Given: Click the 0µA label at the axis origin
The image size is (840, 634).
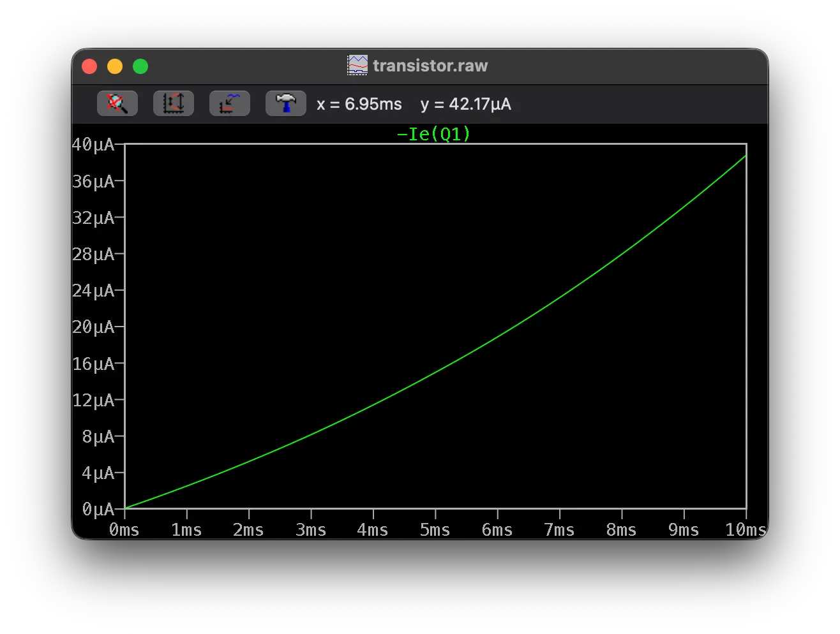Looking at the screenshot, I should click(x=98, y=509).
